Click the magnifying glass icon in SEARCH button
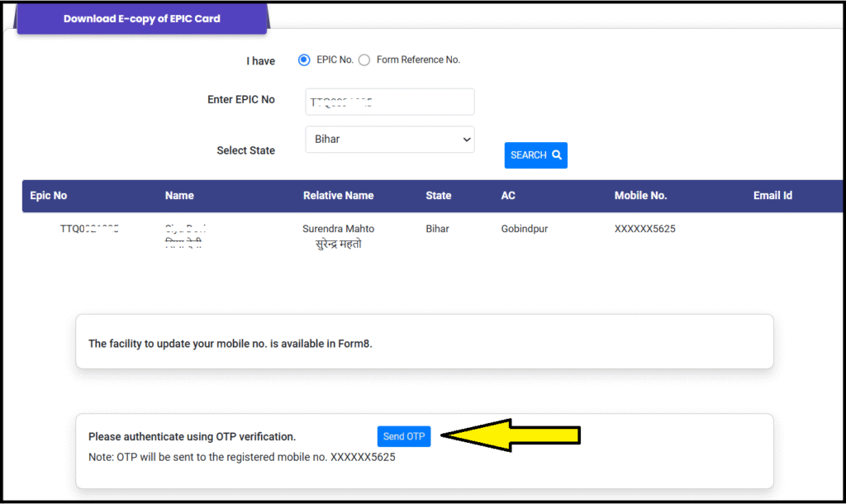The image size is (846, 504). 557,155
